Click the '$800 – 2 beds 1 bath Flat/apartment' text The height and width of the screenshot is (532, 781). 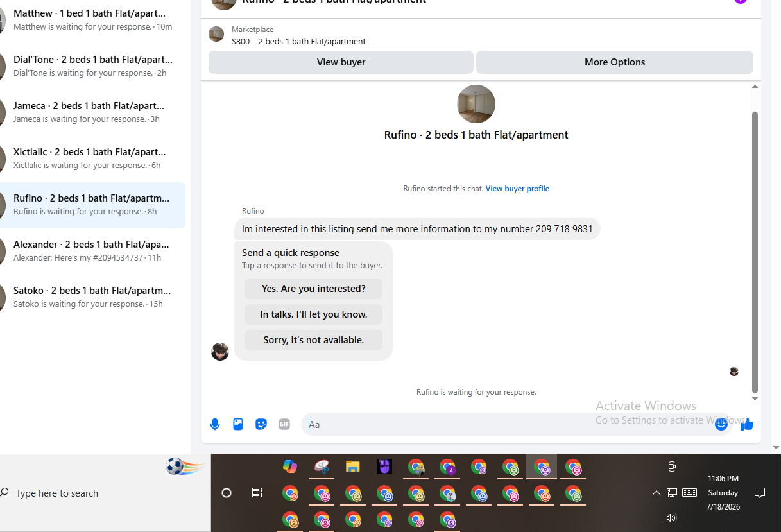[x=298, y=41]
